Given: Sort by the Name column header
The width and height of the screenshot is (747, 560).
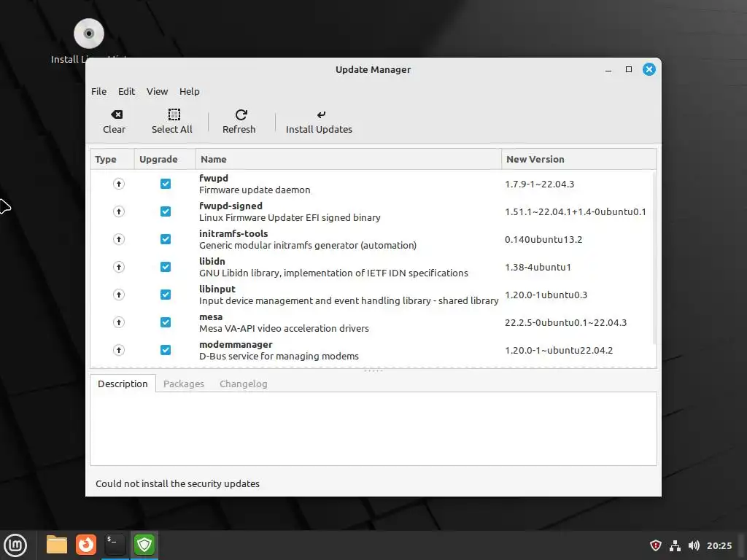Looking at the screenshot, I should 348,159.
